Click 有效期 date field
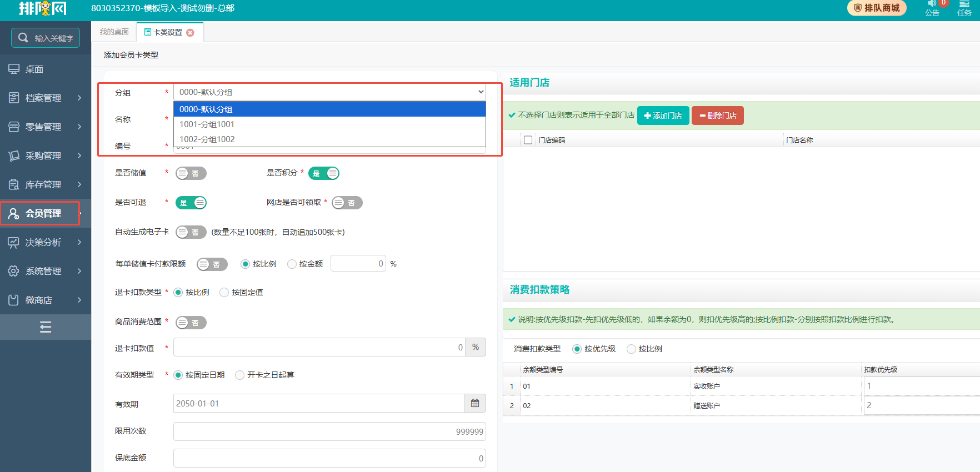Screen dimensions: 980x472 coord(319,403)
